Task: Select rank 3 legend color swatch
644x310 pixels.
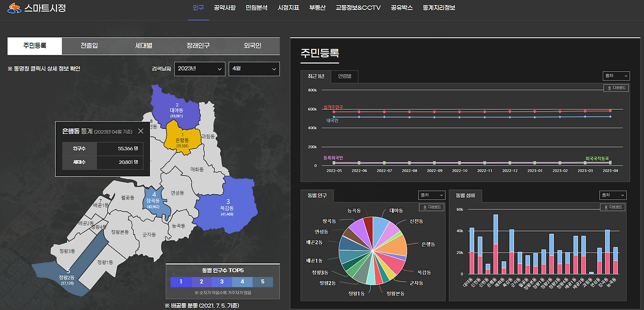Action: tap(222, 282)
